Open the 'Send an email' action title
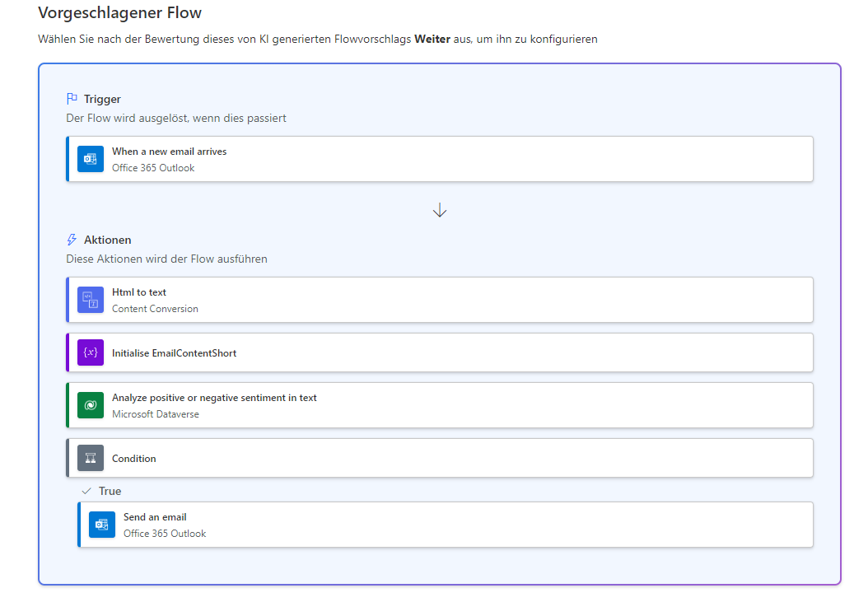This screenshot has width=868, height=602. [155, 517]
